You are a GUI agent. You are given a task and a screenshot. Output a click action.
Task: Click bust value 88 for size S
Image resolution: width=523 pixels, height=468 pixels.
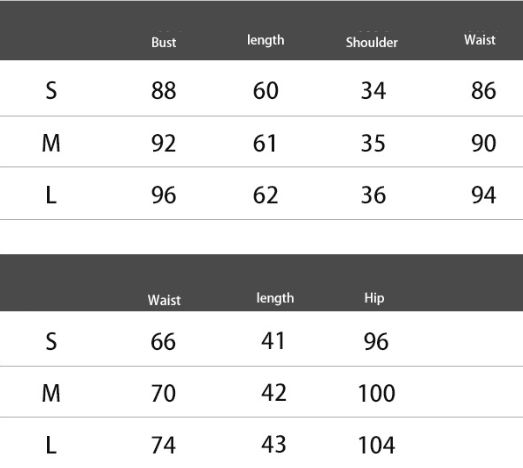click(x=163, y=90)
